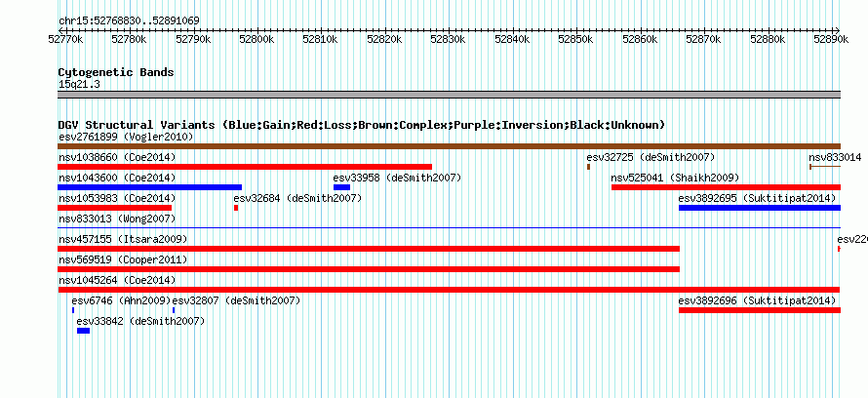Select the red nsv1038660 loss bar
The image size is (868, 398).
coord(245,167)
